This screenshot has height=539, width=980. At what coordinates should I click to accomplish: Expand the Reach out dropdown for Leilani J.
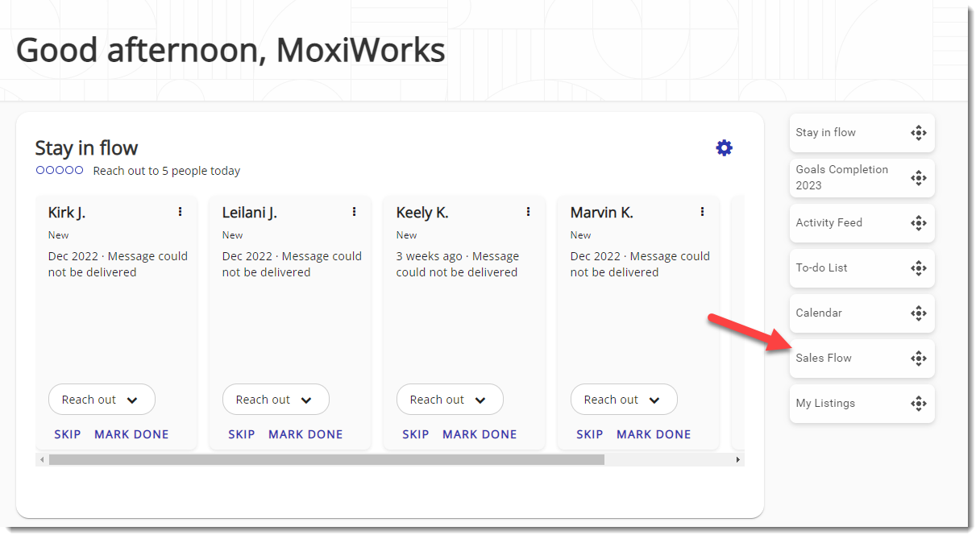[276, 399]
